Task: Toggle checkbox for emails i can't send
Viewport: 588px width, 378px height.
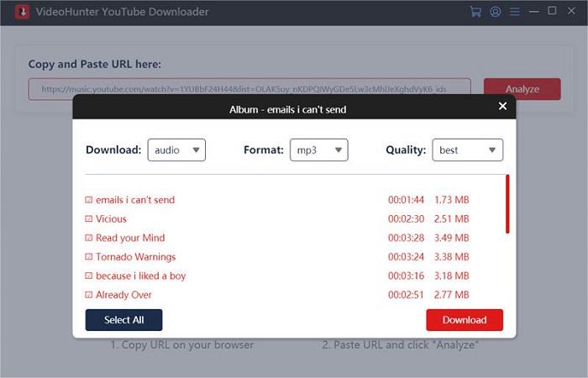Action: point(88,200)
